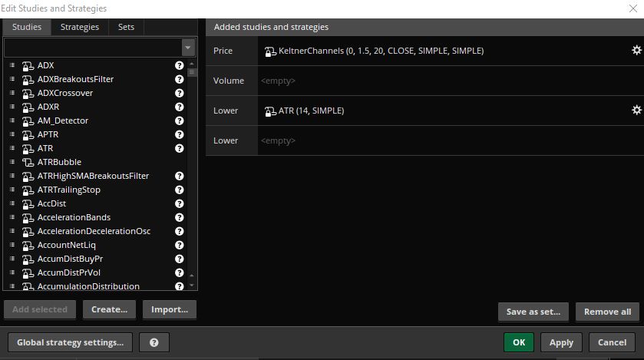644x360 pixels.
Task: Click the Remove all button
Action: click(607, 312)
